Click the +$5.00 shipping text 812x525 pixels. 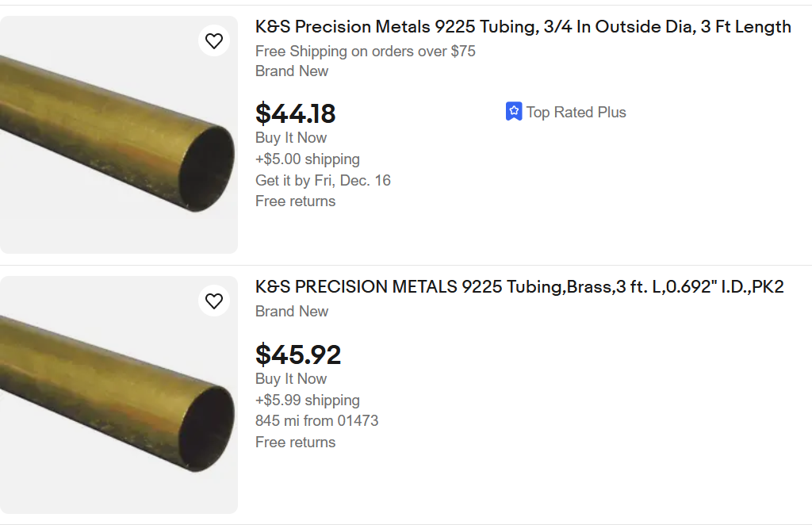308,159
